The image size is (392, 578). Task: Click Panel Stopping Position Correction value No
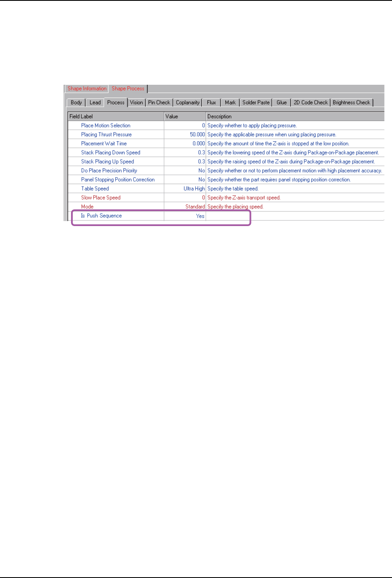click(x=202, y=180)
